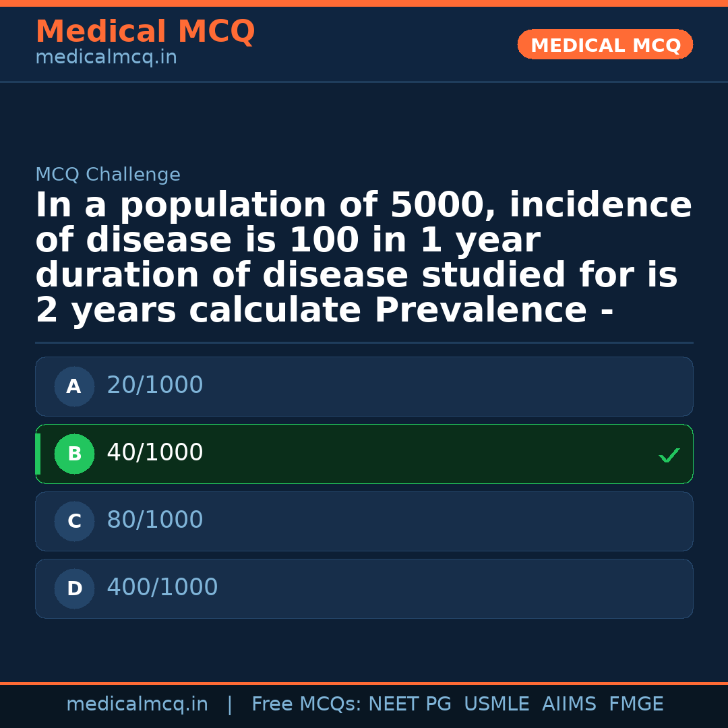Click the green letter B circle
728x728 pixels.
coord(74,454)
